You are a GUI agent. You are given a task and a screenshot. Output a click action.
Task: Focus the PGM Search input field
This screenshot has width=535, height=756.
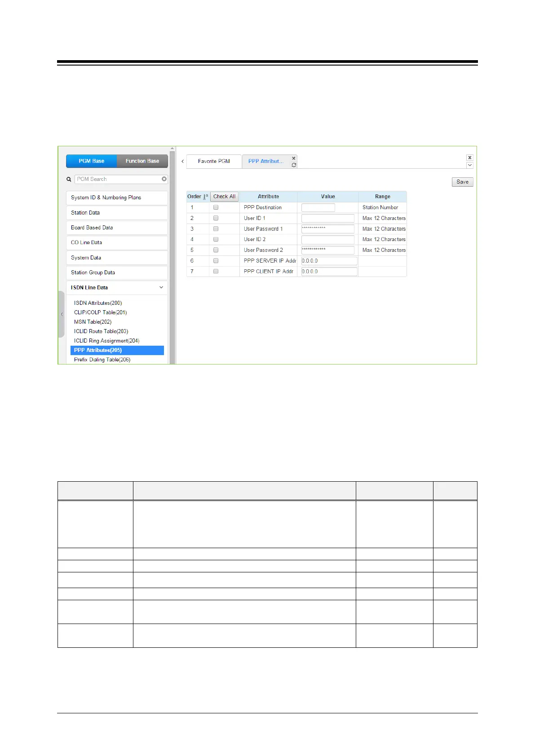tap(121, 179)
